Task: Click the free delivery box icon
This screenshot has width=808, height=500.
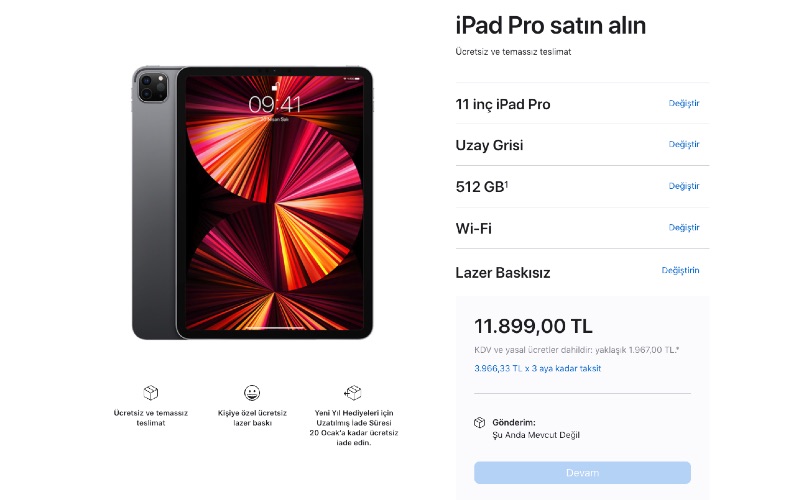Action: click(151, 393)
